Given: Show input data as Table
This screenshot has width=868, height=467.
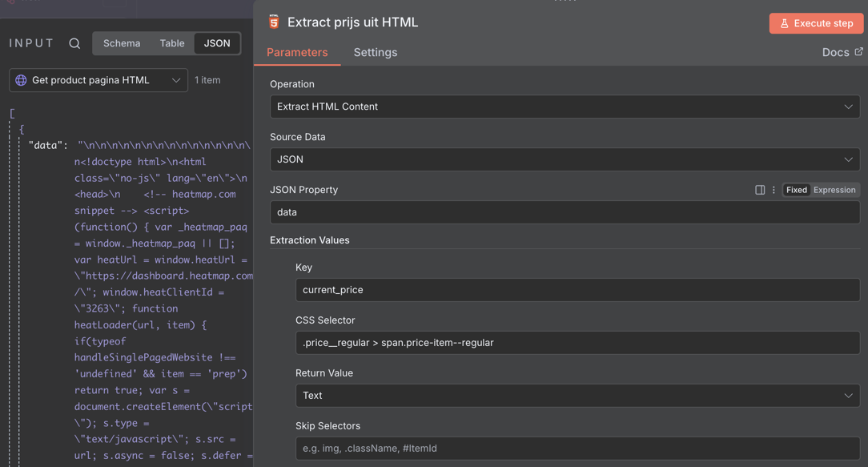Looking at the screenshot, I should 172,43.
